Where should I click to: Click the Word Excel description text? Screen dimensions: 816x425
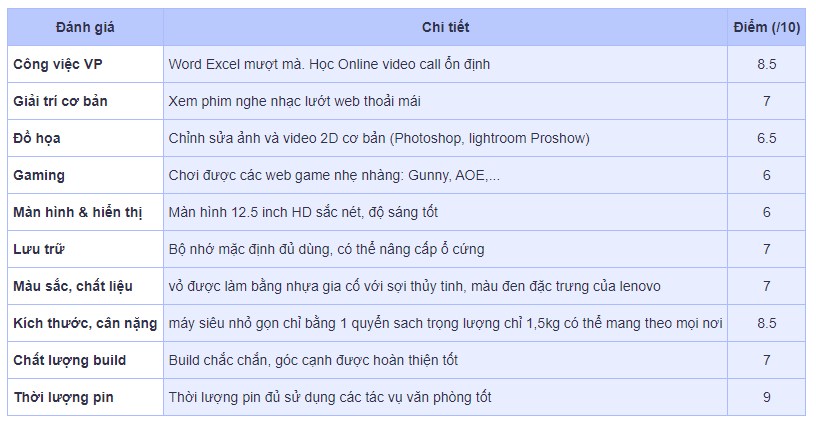(x=329, y=64)
